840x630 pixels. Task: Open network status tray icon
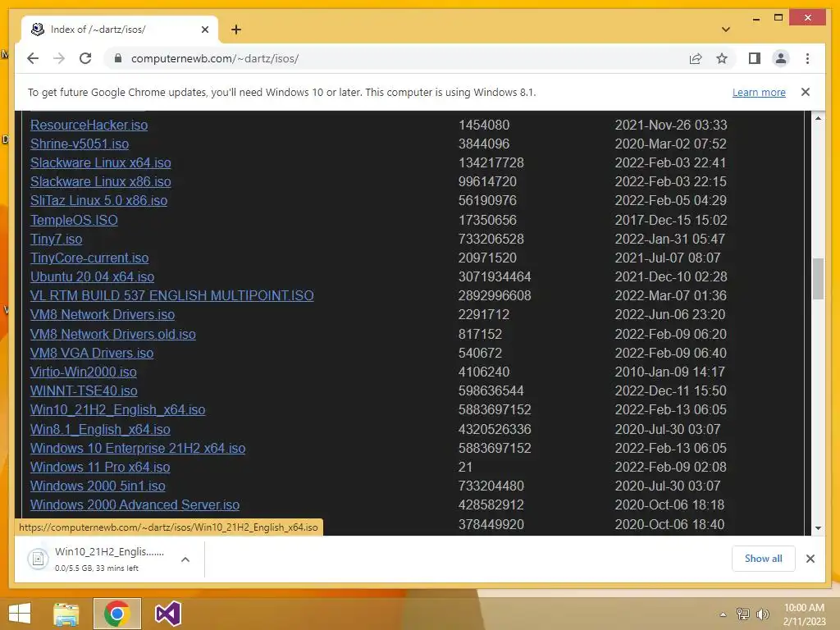coord(743,614)
